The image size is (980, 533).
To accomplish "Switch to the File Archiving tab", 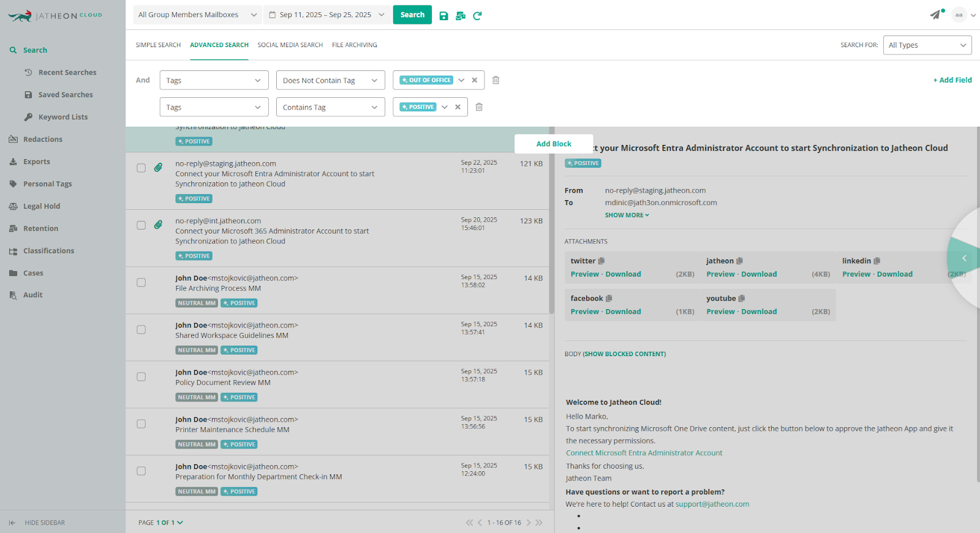I will (x=355, y=45).
